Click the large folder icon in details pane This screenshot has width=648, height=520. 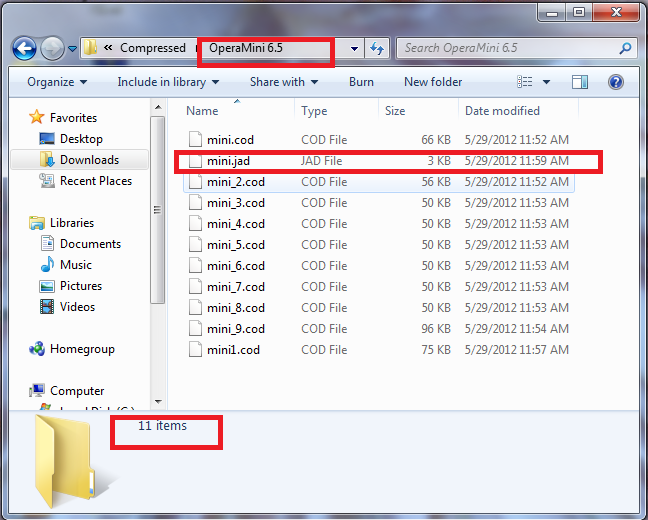[66, 462]
